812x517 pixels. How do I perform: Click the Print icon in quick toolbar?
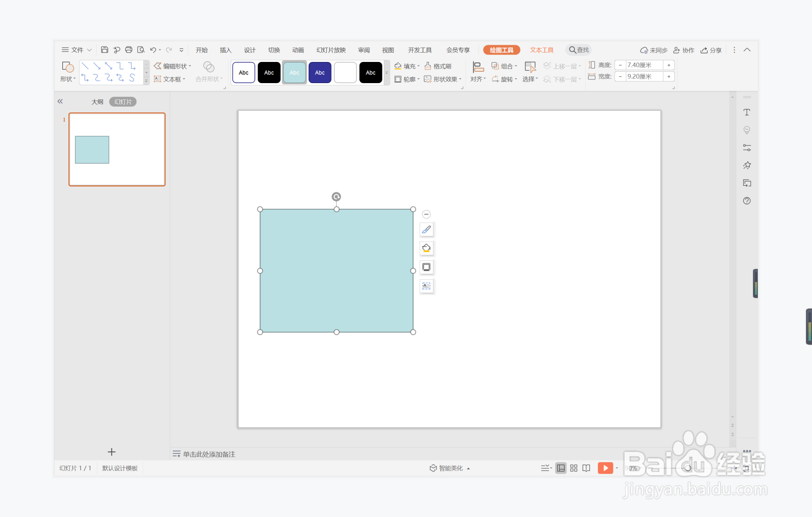point(129,50)
